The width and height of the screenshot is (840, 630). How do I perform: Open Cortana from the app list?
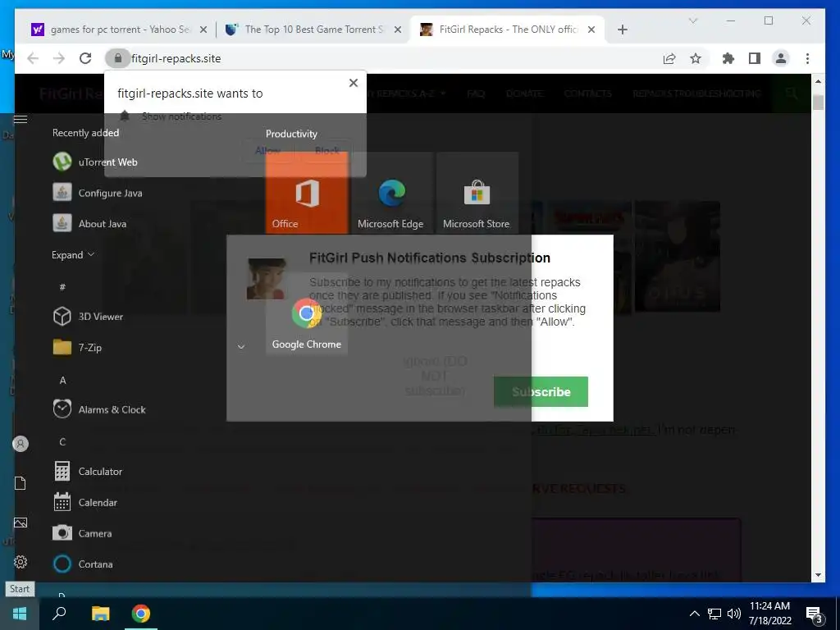(x=83, y=564)
